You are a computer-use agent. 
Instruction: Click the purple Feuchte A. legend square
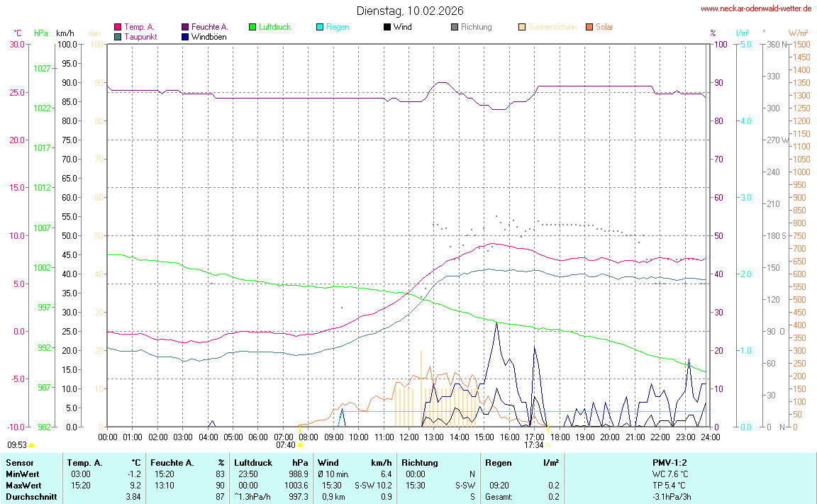185,28
